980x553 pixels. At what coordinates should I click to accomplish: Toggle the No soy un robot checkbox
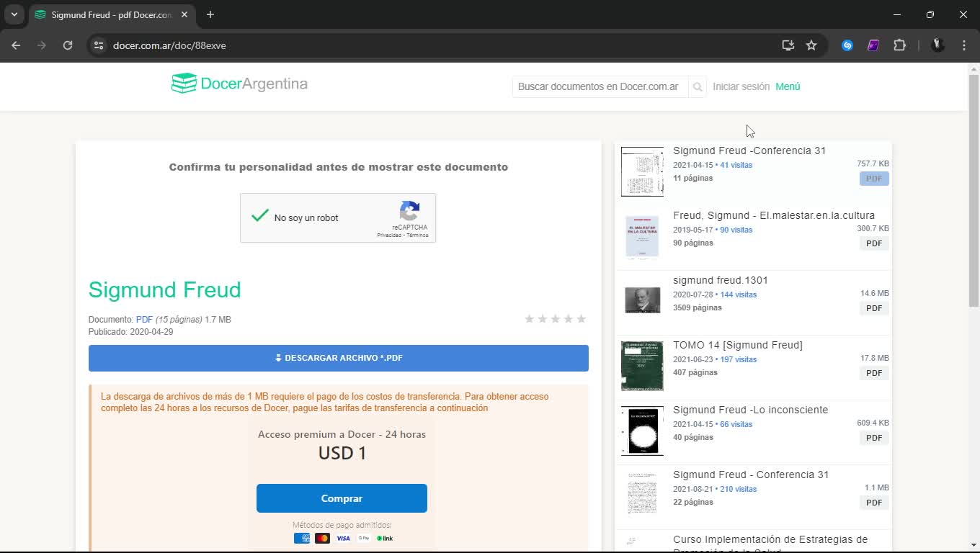[x=260, y=216]
